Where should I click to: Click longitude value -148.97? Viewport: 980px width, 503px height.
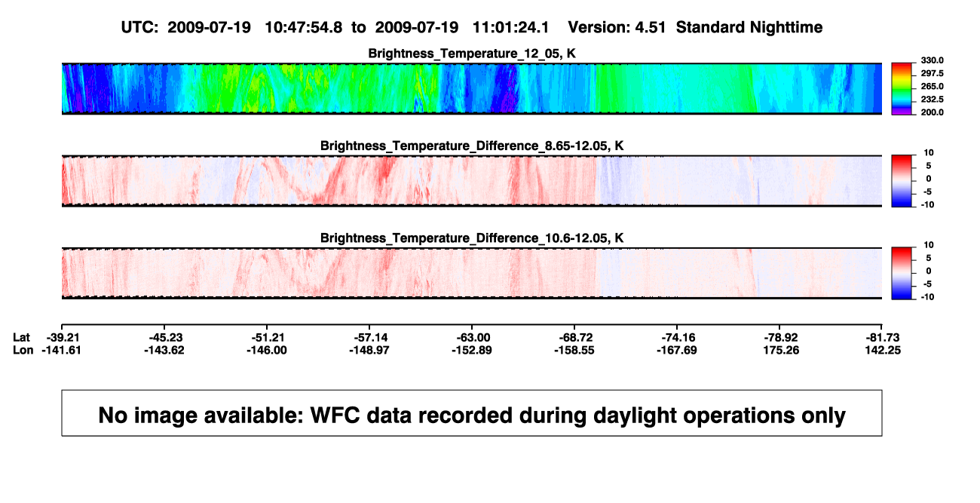coord(369,350)
